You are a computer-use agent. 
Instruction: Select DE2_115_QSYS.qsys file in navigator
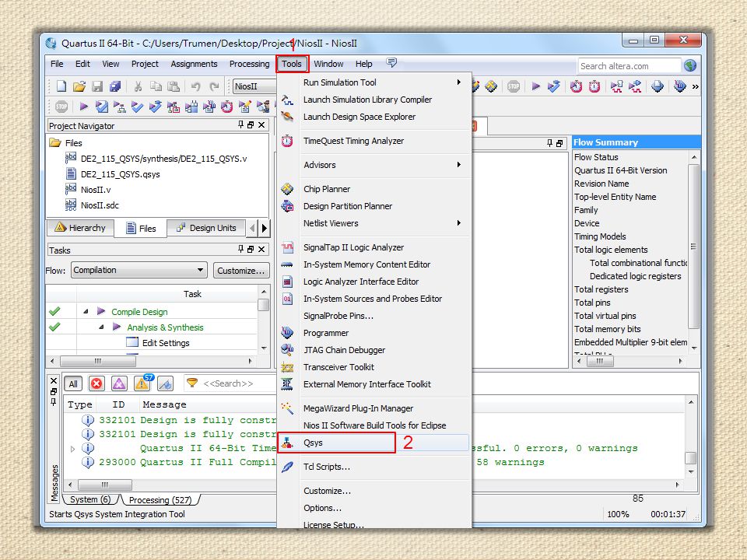(x=120, y=174)
